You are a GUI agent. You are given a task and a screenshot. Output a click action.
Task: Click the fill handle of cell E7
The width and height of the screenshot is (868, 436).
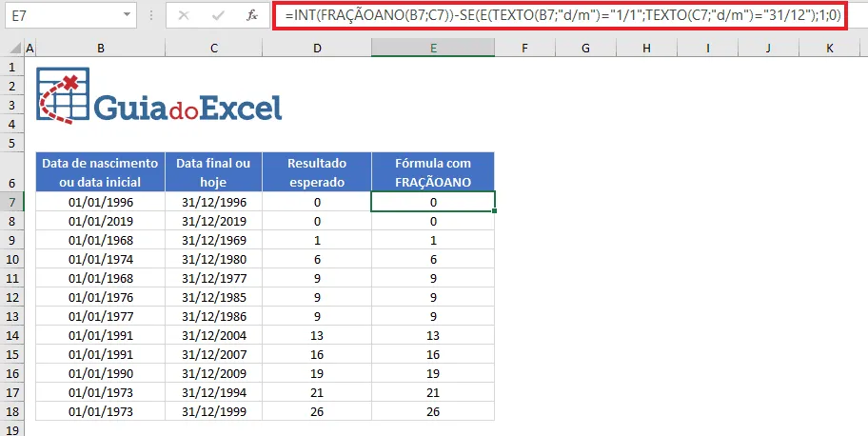click(494, 211)
